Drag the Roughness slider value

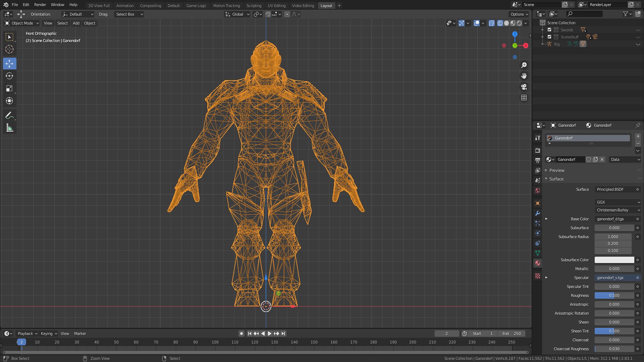tap(614, 295)
